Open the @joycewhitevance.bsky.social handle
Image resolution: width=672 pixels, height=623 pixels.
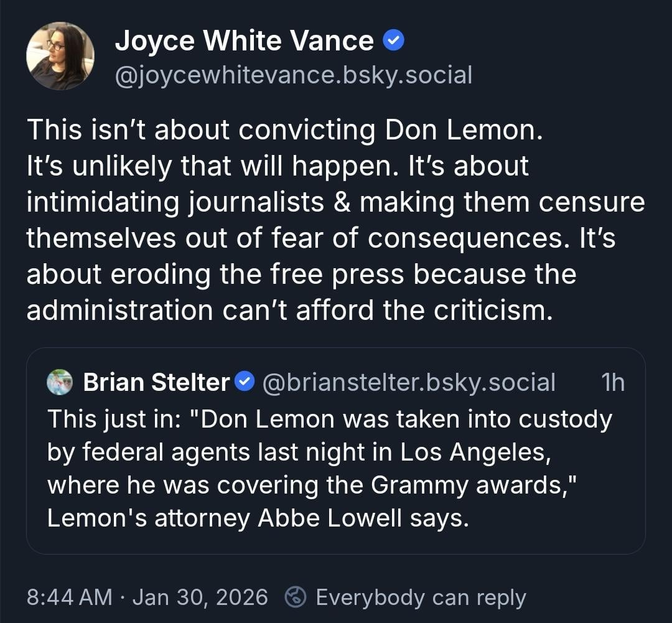[x=294, y=75]
